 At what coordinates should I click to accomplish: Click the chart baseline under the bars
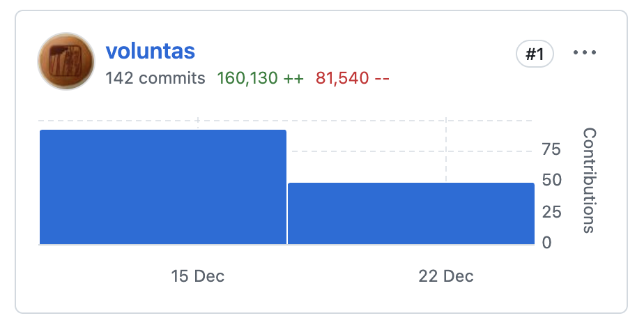pyautogui.click(x=286, y=245)
